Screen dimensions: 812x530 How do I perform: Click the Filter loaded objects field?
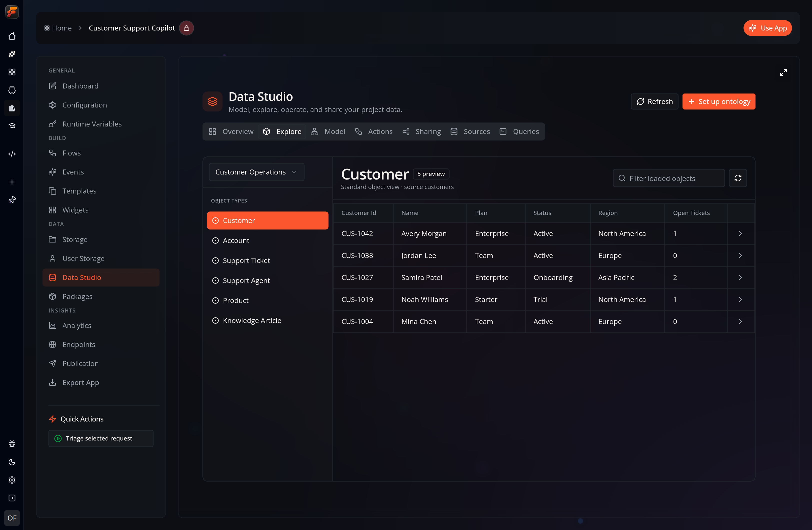[x=669, y=178]
